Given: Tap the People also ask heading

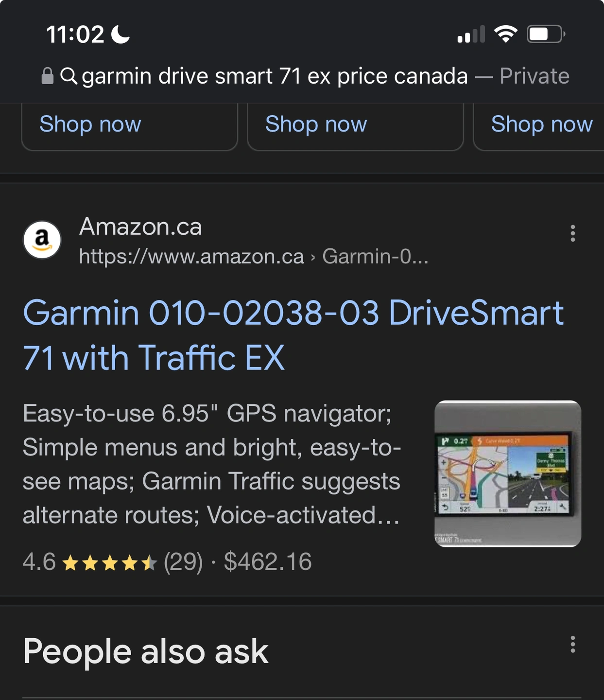Looking at the screenshot, I should coord(146,651).
